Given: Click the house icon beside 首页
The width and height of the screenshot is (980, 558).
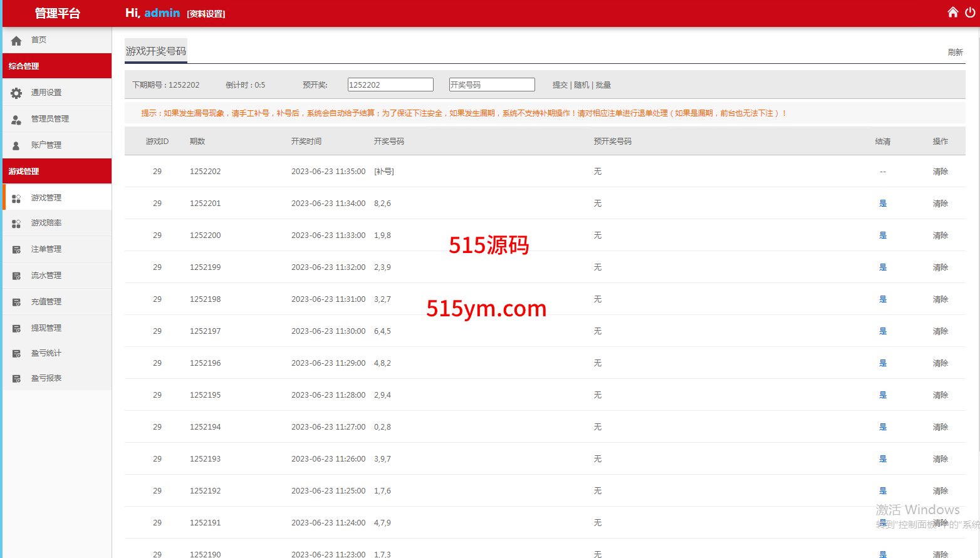Looking at the screenshot, I should (16, 41).
